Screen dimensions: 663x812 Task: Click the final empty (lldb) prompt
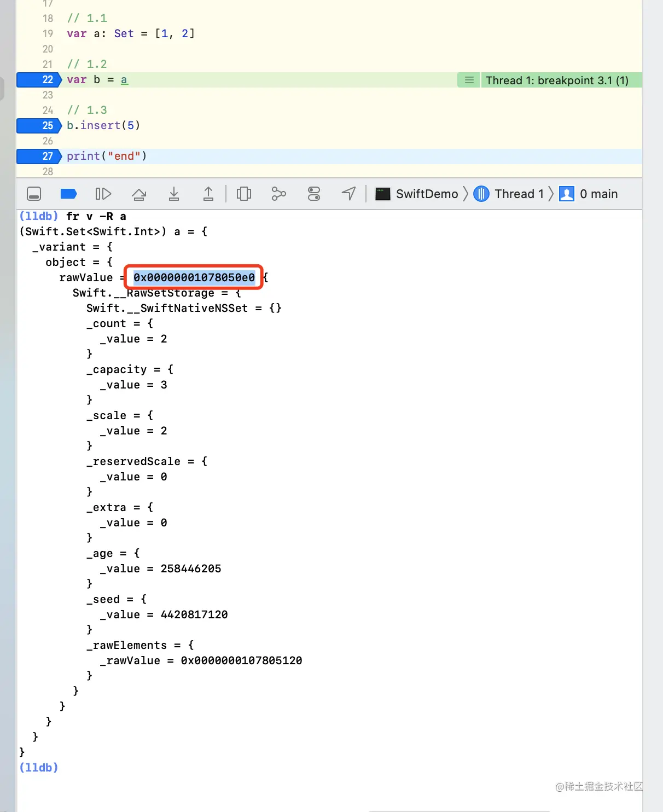coord(38,768)
